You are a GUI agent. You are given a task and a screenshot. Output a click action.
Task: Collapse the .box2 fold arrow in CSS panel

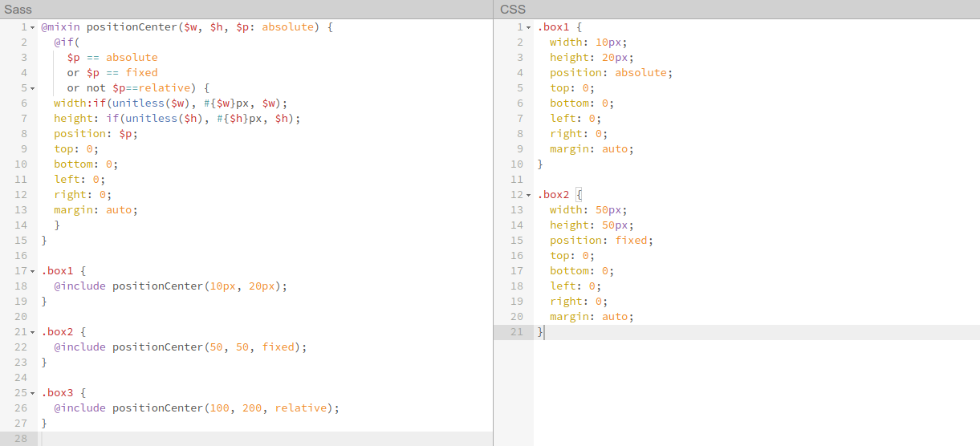(528, 195)
